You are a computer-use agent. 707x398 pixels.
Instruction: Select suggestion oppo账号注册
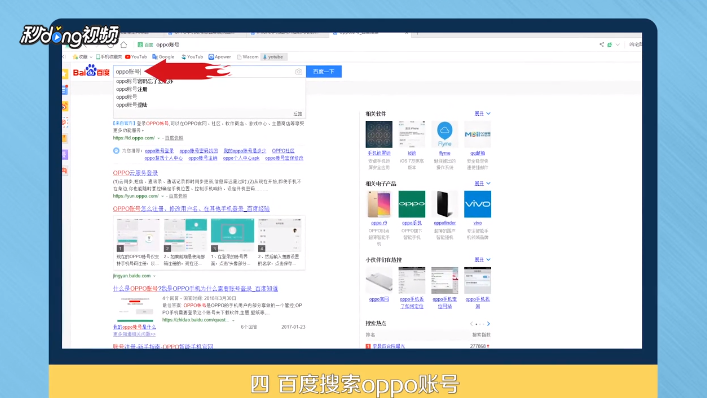132,89
